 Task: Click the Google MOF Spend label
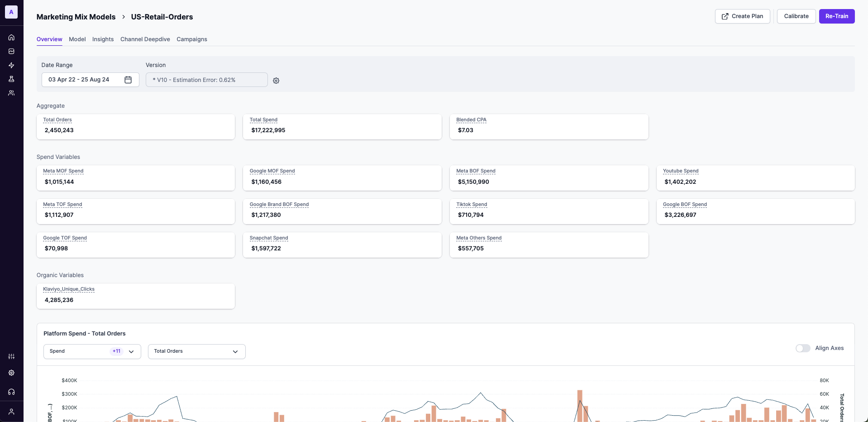[x=272, y=171]
